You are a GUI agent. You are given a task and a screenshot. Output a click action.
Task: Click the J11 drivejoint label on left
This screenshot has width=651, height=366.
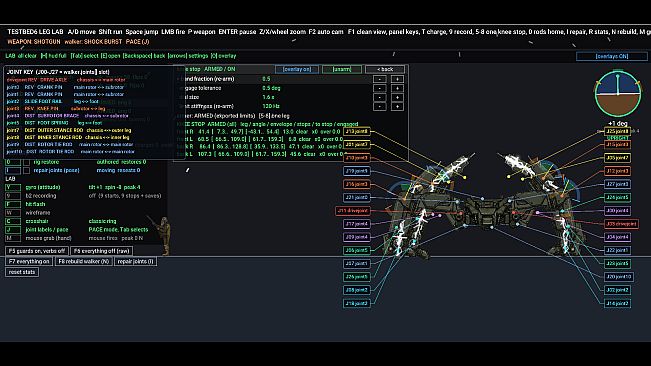click(353, 211)
